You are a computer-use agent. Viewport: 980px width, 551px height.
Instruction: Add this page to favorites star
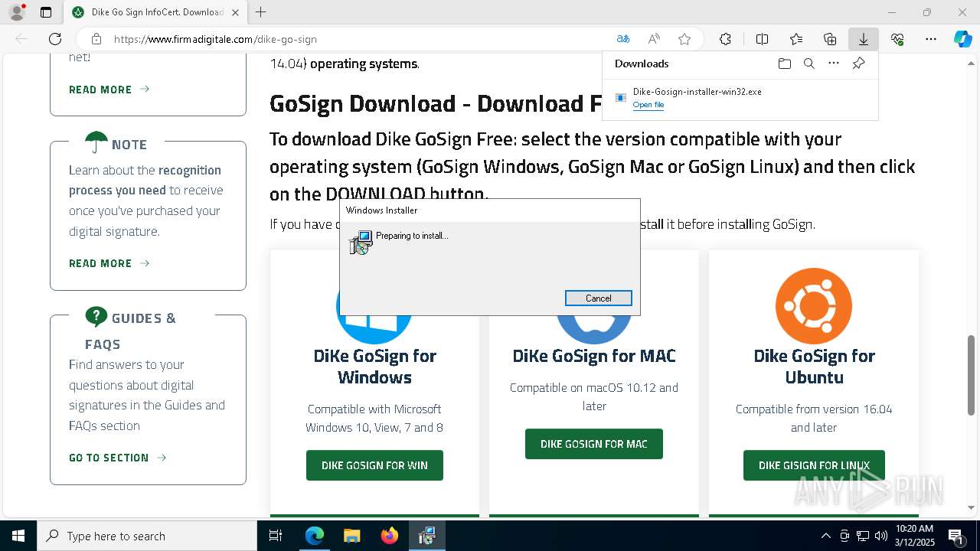pyautogui.click(x=684, y=39)
